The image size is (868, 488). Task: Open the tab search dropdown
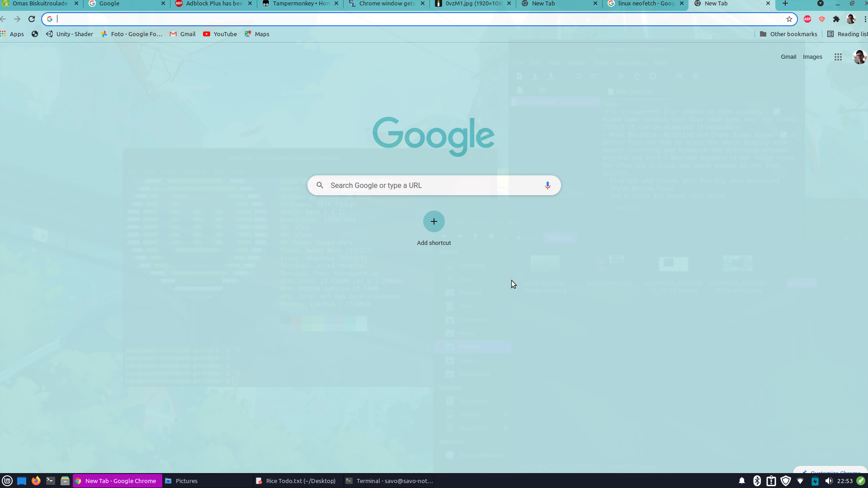821,4
